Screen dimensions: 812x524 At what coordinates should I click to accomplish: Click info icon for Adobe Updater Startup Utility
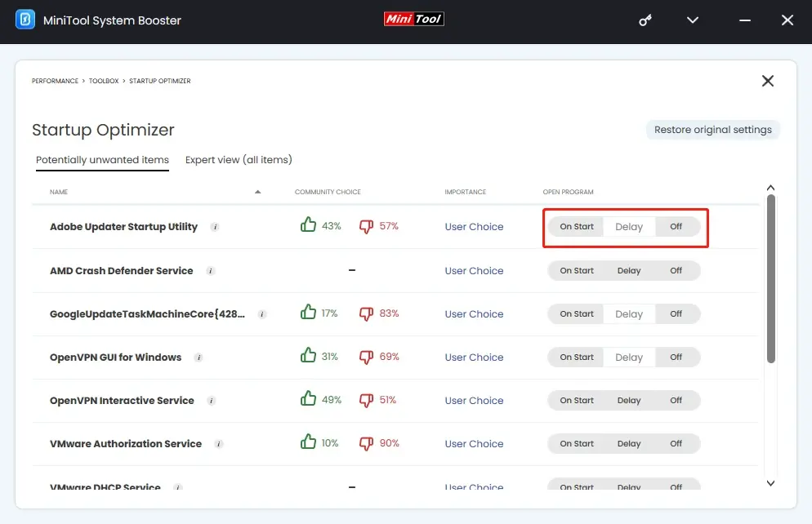click(x=215, y=227)
